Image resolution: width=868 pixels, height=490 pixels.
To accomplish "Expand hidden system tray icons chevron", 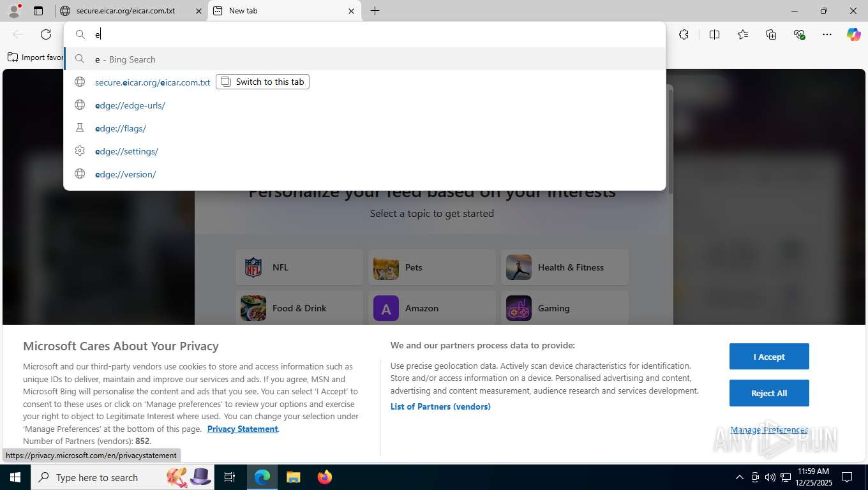I will (739, 477).
